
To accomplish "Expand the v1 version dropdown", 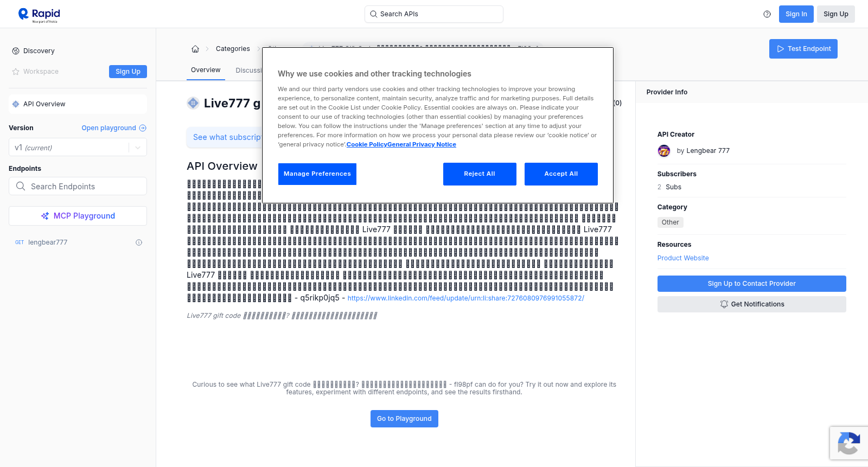I will [x=138, y=148].
